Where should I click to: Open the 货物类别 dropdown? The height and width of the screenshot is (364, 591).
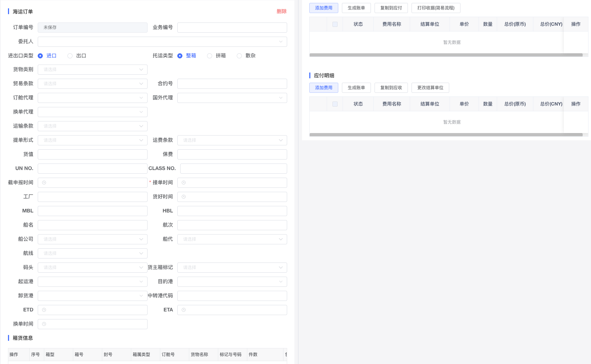click(x=92, y=70)
